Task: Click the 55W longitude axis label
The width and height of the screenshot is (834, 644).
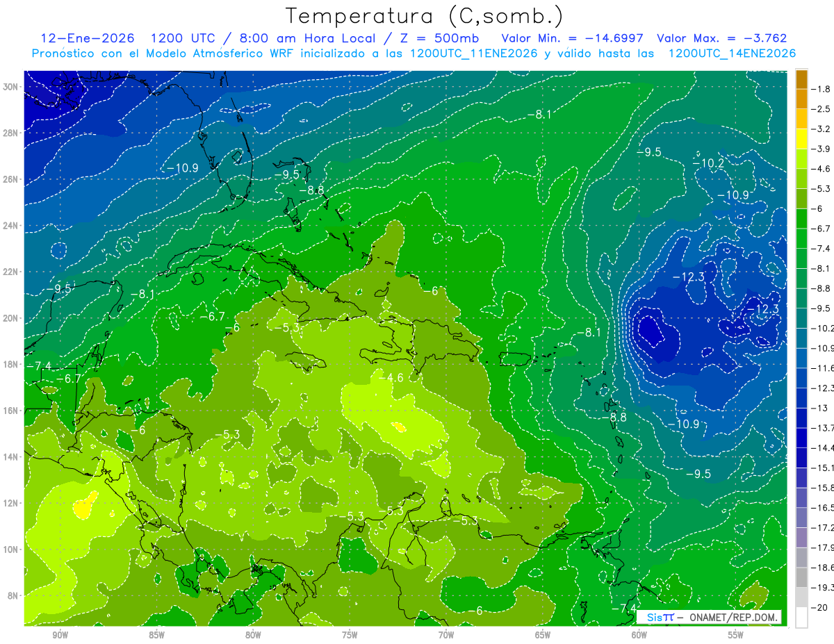Action: [x=736, y=635]
